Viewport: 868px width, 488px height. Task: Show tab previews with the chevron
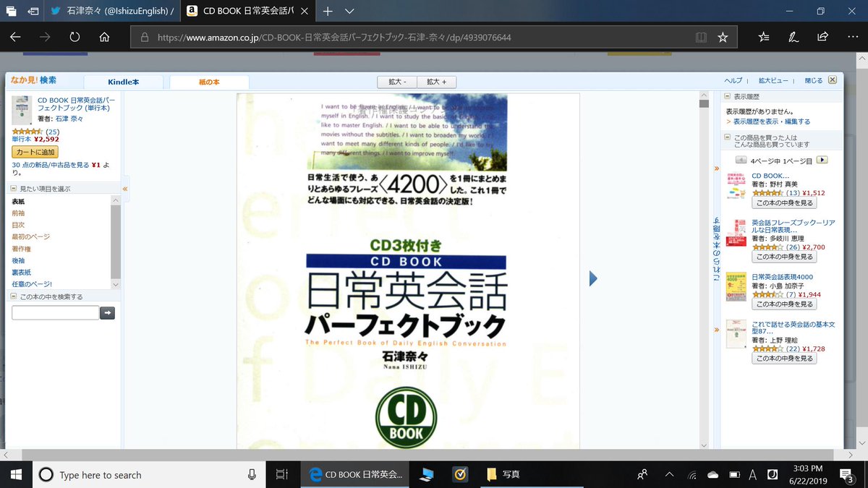pos(349,12)
